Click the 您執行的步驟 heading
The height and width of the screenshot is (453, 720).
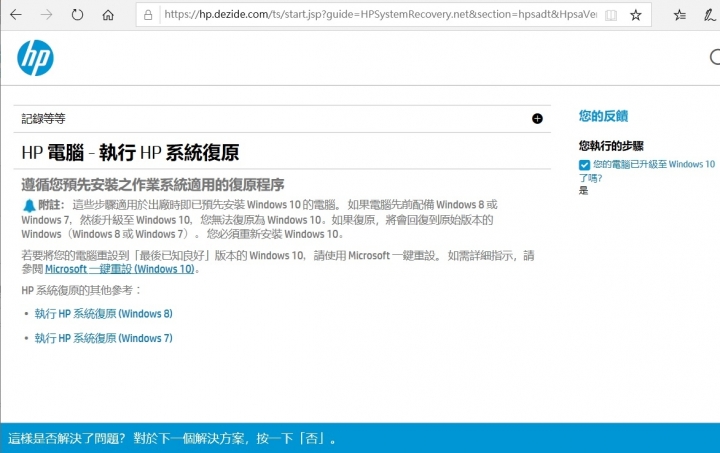[611, 146]
